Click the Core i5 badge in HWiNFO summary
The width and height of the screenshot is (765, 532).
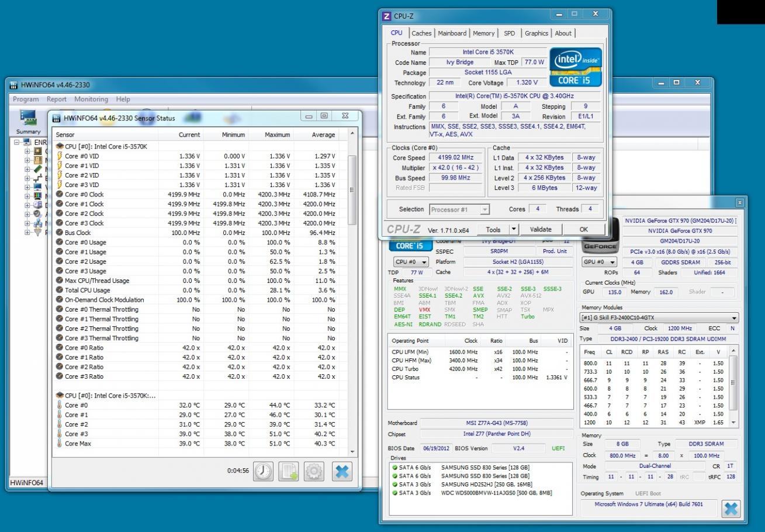pyautogui.click(x=410, y=246)
